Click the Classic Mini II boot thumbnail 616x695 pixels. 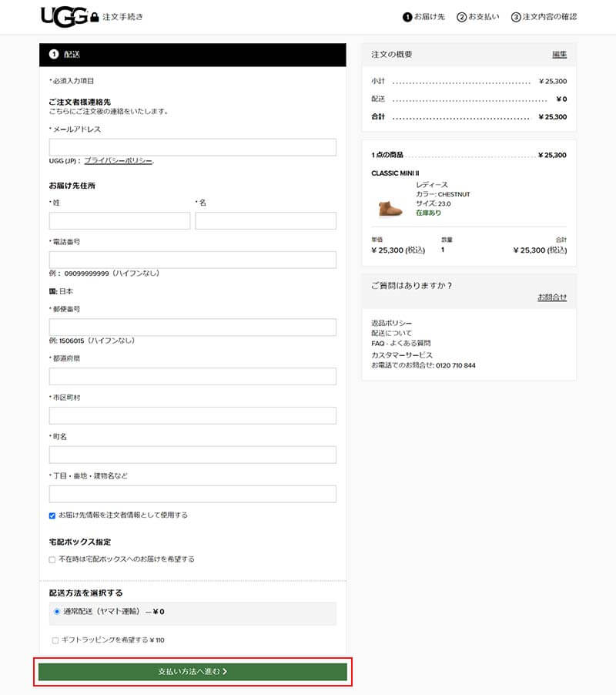pos(390,208)
